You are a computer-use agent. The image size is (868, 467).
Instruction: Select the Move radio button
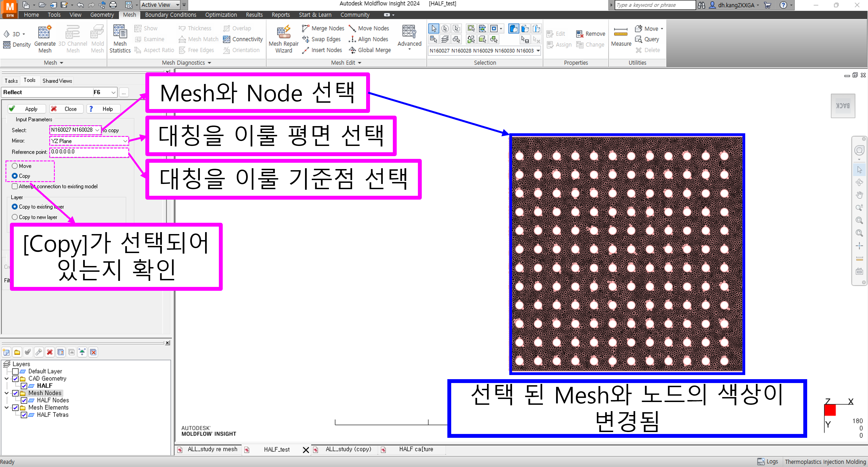pos(15,166)
